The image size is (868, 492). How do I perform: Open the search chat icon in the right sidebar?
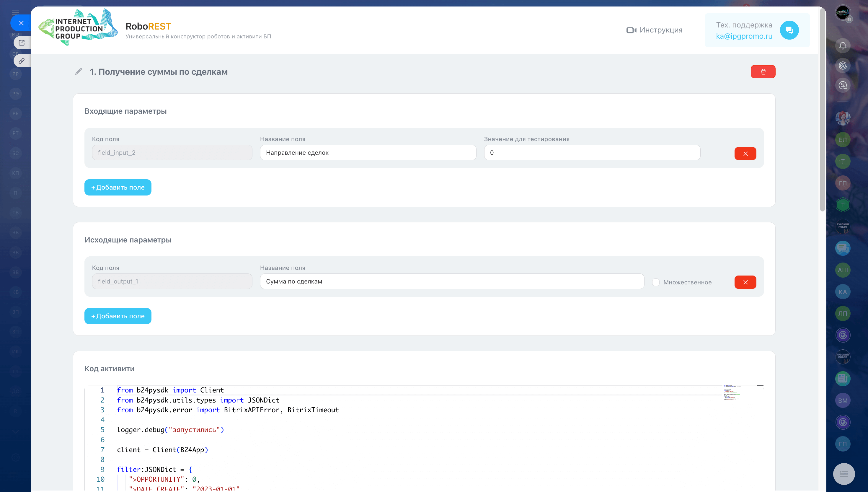pos(843,85)
